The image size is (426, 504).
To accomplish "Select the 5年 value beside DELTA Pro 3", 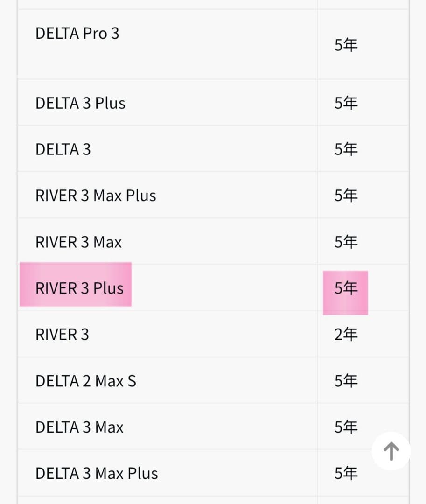I will pyautogui.click(x=346, y=45).
